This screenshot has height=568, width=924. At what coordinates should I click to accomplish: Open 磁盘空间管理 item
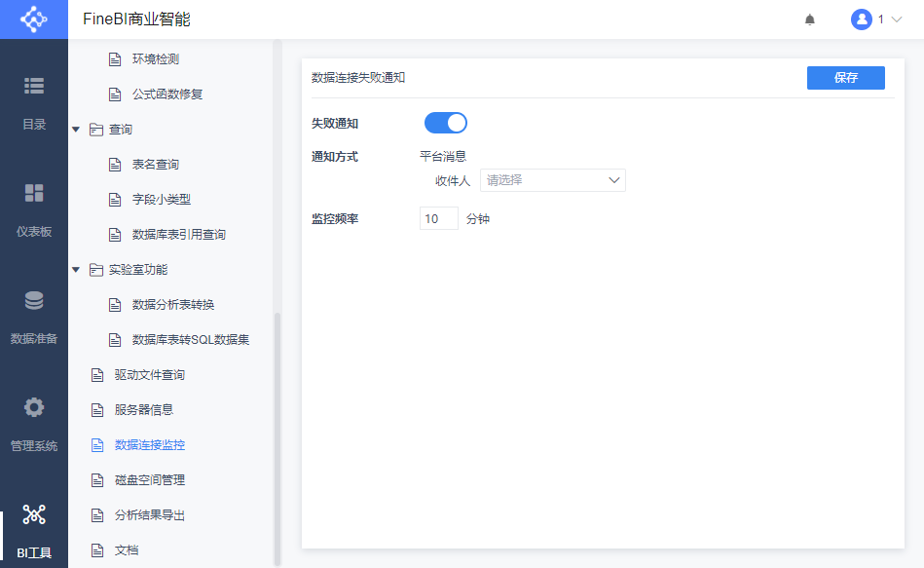pyautogui.click(x=149, y=480)
